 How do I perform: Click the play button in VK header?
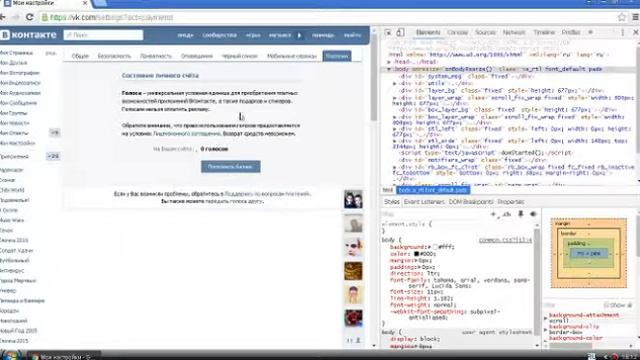tap(299, 36)
